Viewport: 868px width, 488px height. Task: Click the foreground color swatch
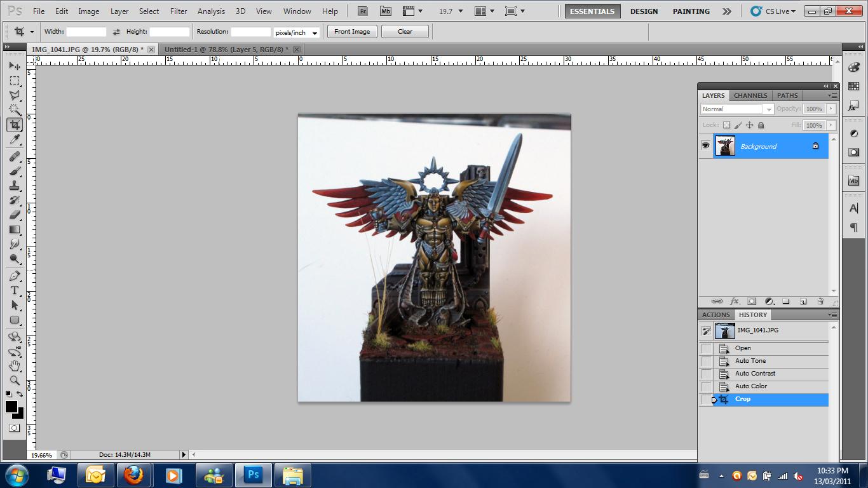coord(11,407)
